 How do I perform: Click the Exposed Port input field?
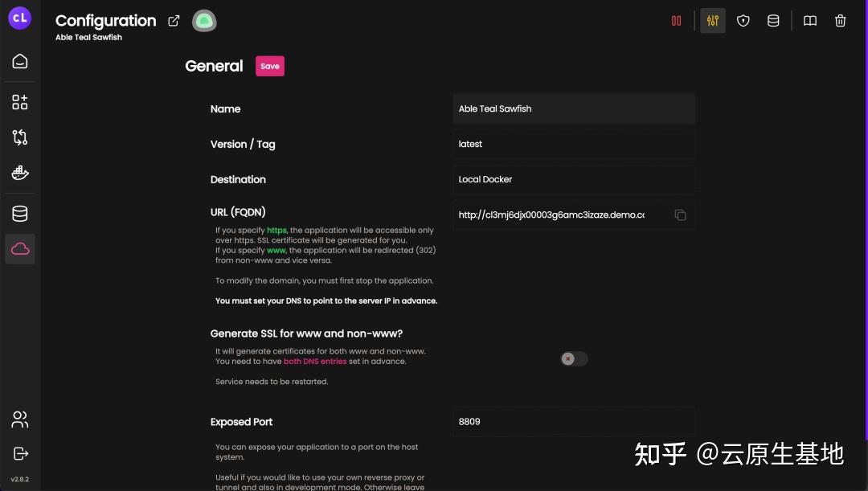573,421
